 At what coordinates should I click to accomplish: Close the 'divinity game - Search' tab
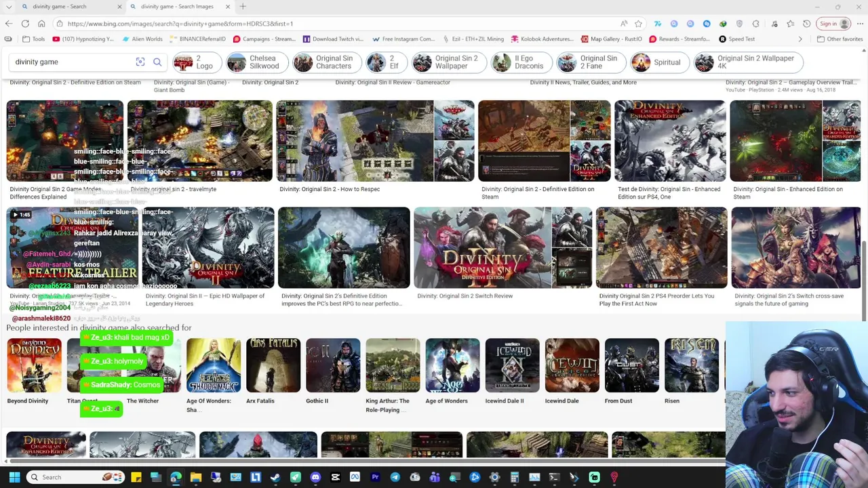[120, 7]
